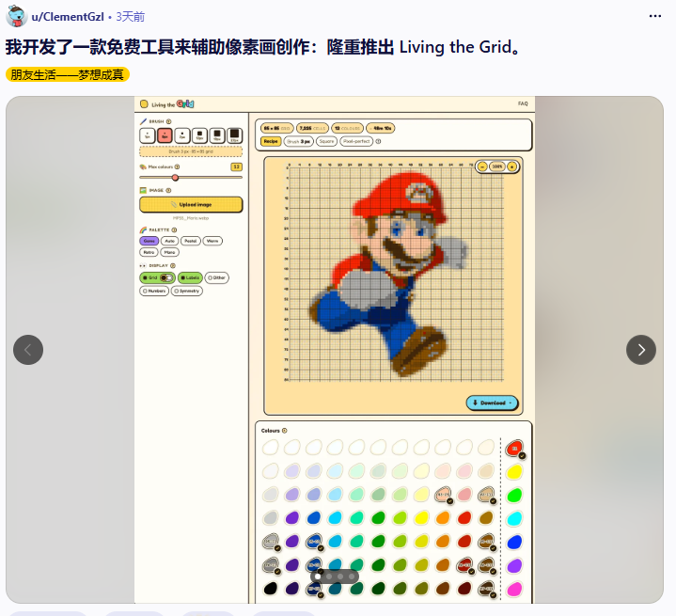The width and height of the screenshot is (676, 616).
Task: Expand the Download button dropdown arrow
Action: [x=511, y=403]
